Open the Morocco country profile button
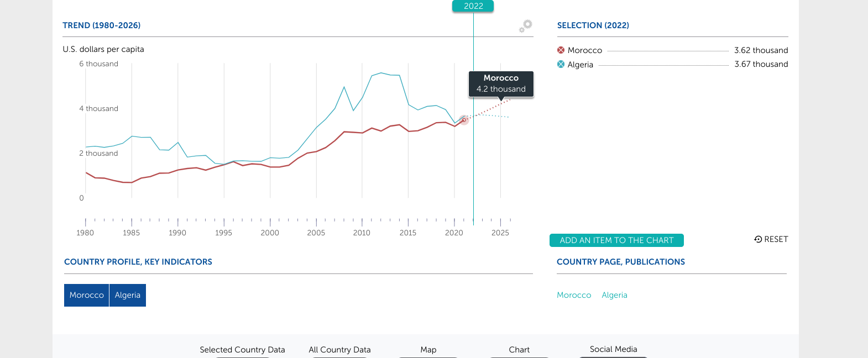868x358 pixels. (87, 295)
